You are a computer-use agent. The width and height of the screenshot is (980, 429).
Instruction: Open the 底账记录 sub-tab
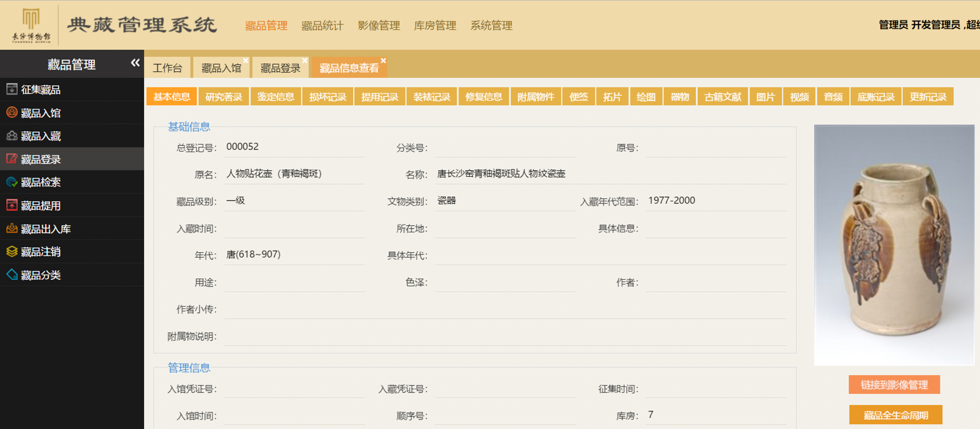click(x=876, y=97)
